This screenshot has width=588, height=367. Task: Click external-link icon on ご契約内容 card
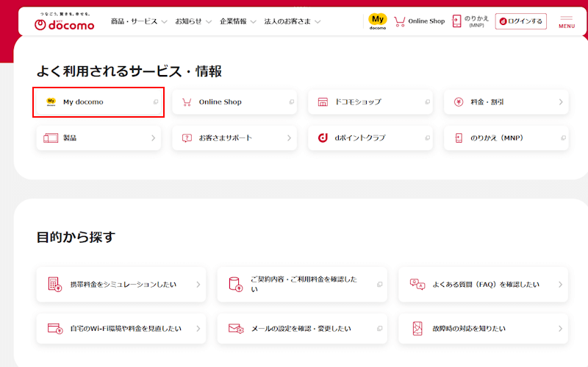379,285
